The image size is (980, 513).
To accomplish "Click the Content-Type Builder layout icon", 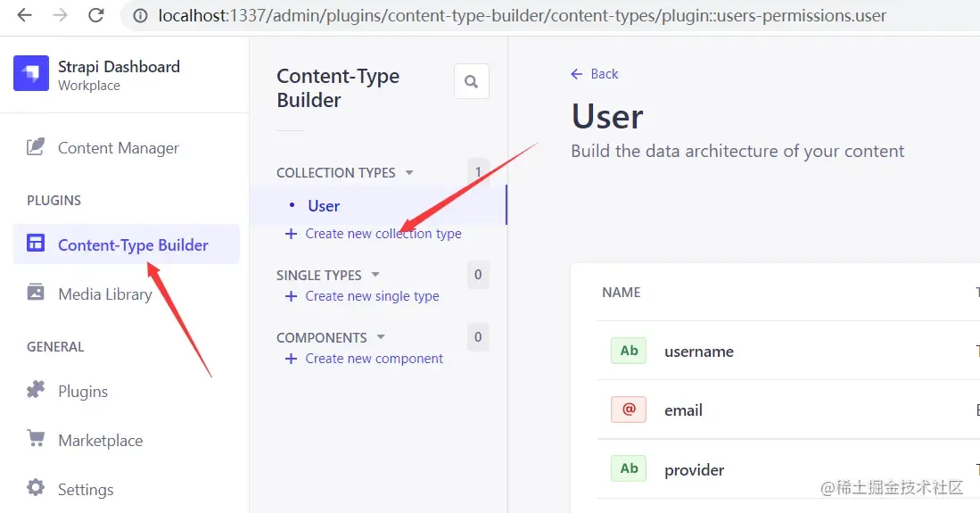I will 36,244.
